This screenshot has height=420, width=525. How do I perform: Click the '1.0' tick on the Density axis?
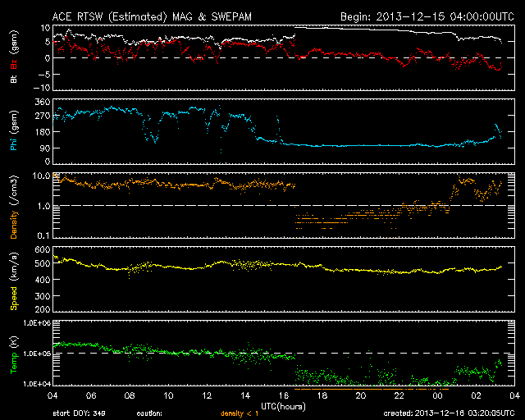click(44, 206)
